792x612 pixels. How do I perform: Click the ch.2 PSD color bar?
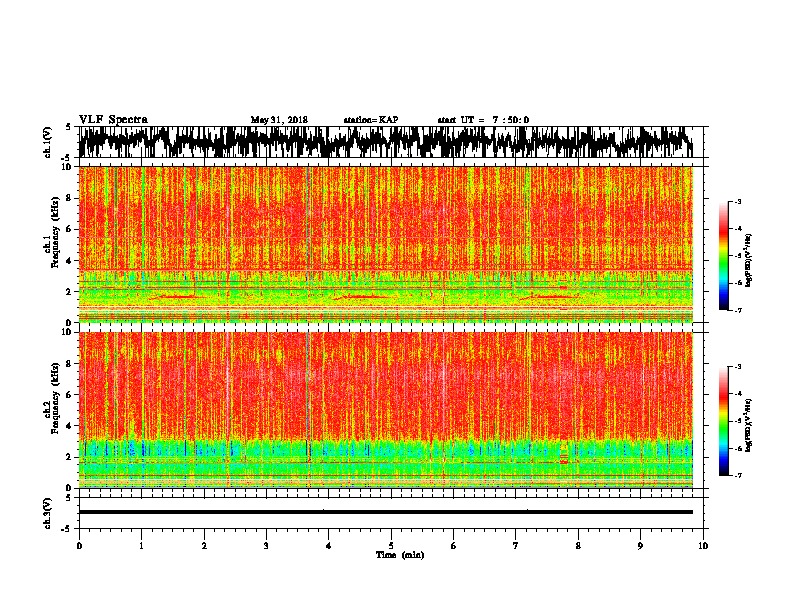[x=723, y=421]
